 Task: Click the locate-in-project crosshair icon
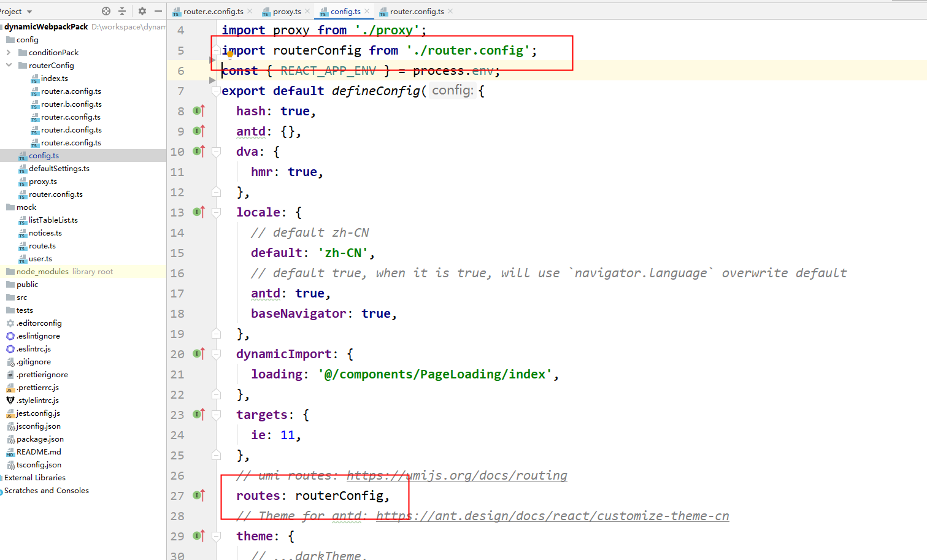[x=106, y=11]
